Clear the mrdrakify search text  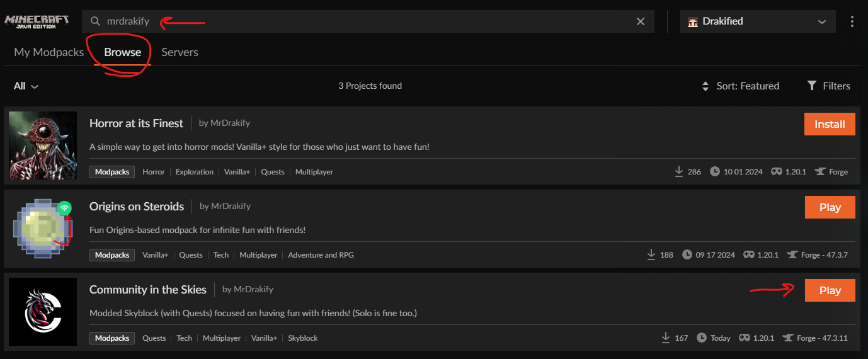point(641,21)
